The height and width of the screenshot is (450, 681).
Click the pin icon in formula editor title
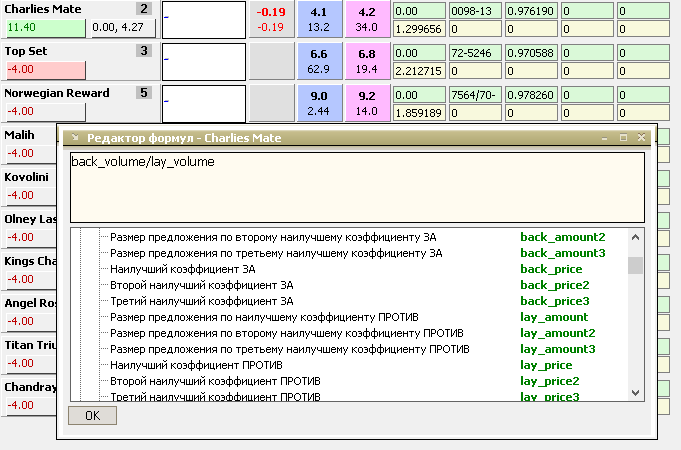click(x=75, y=137)
